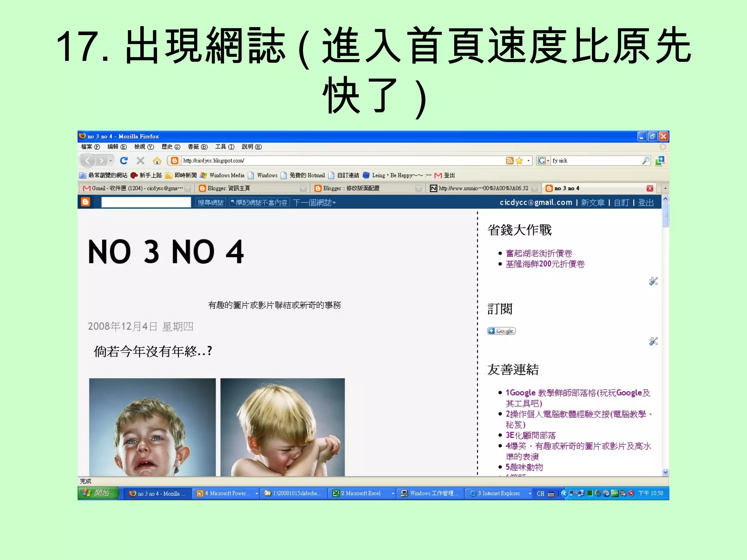Open 基隆海鮮200元折價卷 link
Viewport: 747px width, 560px height.
tap(545, 264)
